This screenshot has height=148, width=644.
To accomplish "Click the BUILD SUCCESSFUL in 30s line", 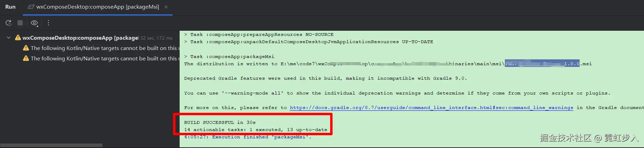I will click(220, 122).
